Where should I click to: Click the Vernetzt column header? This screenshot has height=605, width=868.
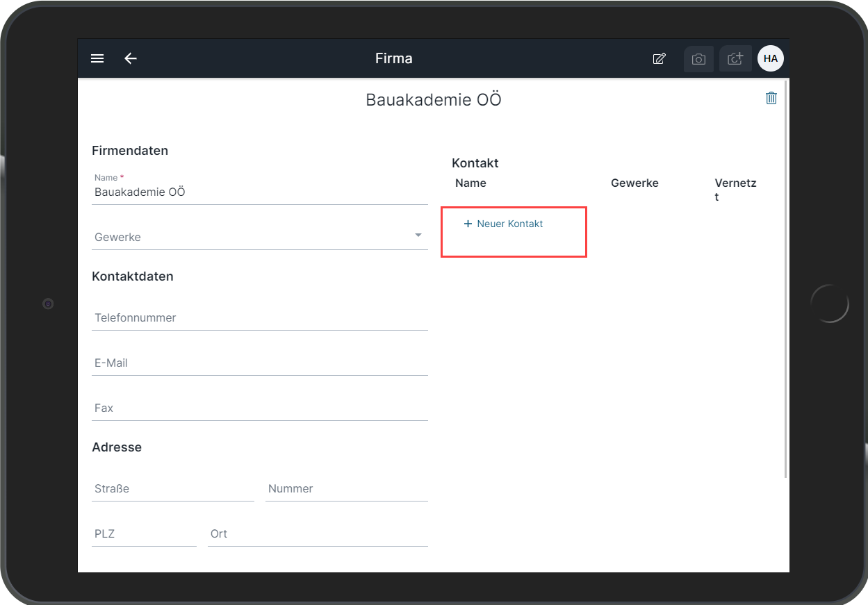point(735,190)
